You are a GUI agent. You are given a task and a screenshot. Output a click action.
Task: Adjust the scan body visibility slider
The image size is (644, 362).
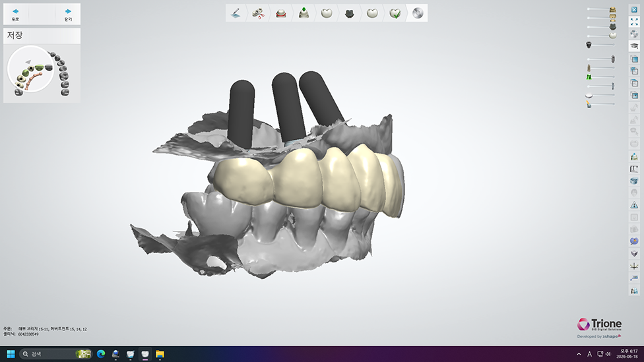(601, 45)
